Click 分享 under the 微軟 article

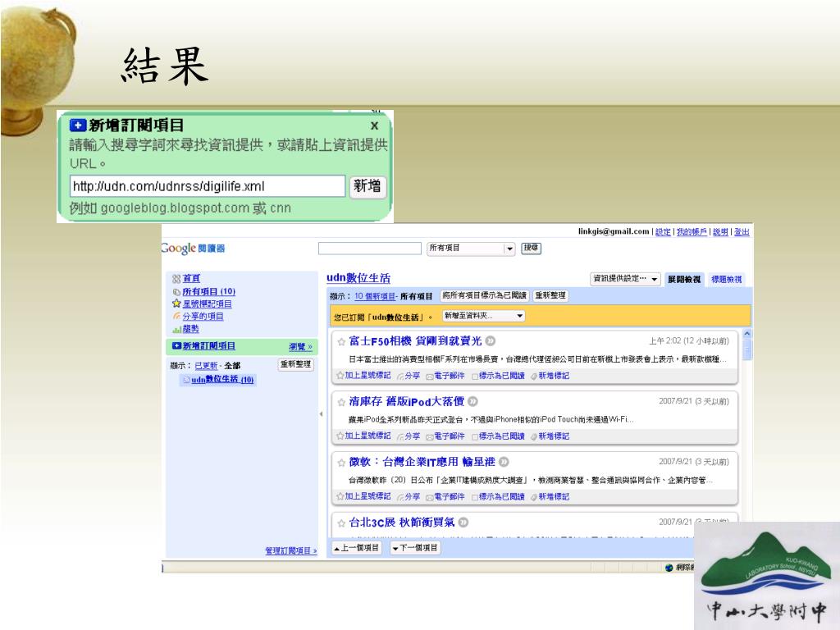(x=409, y=497)
